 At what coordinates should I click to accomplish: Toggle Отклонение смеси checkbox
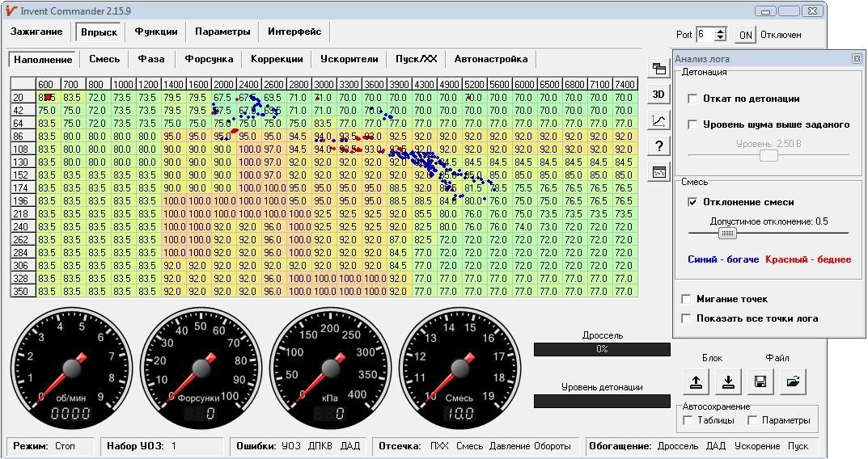(x=692, y=202)
